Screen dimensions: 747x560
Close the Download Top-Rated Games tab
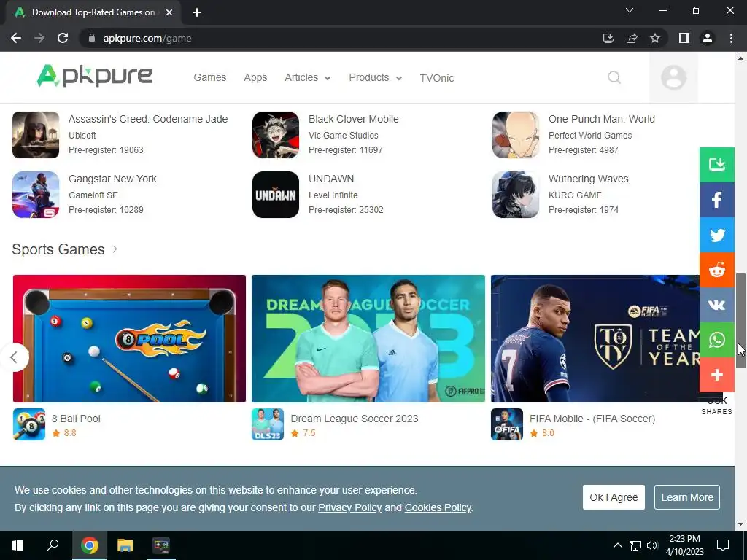click(x=169, y=12)
